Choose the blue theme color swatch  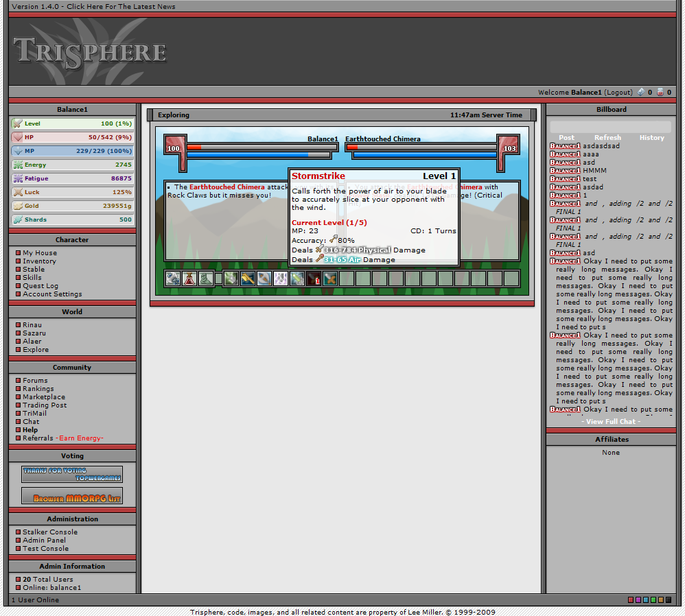point(646,600)
